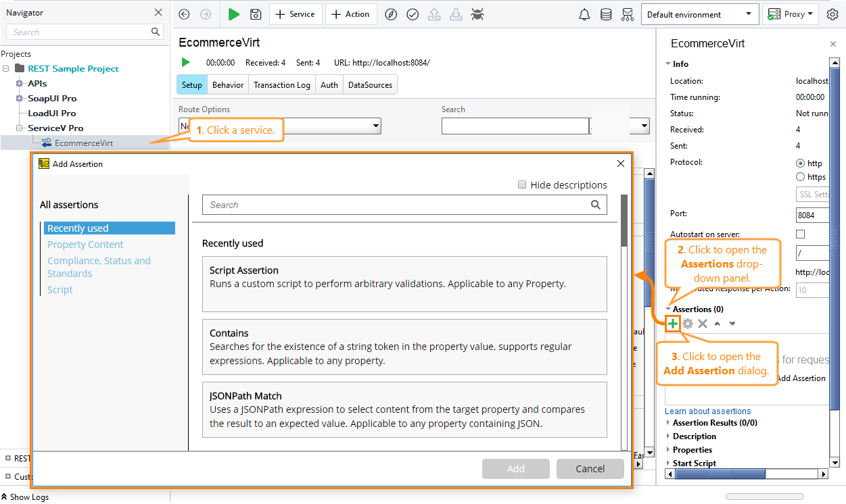Expand the Start Script section
846x504 pixels.
pos(667,463)
